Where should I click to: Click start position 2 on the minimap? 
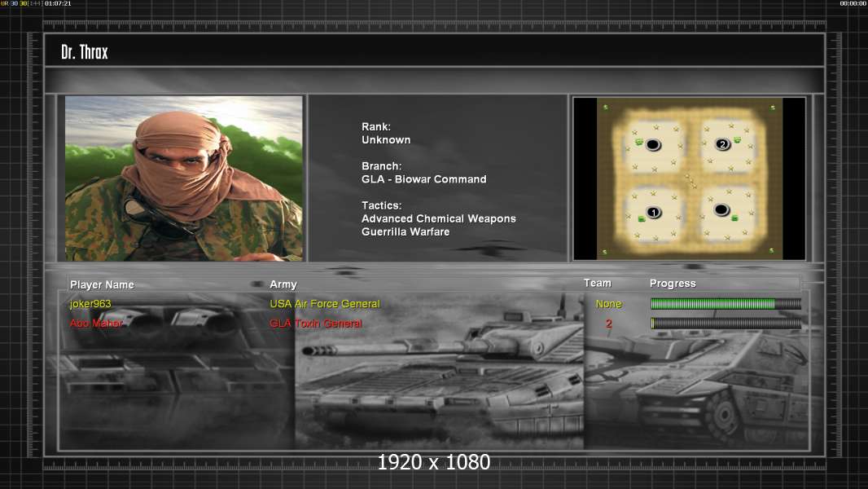722,144
